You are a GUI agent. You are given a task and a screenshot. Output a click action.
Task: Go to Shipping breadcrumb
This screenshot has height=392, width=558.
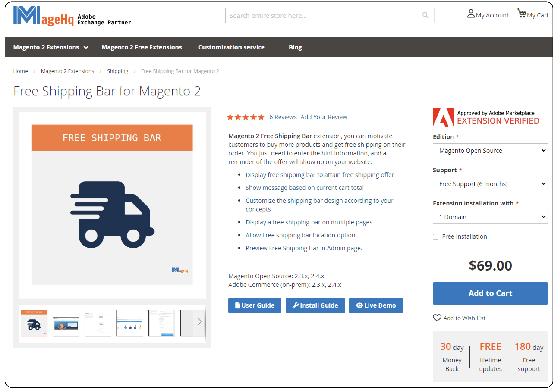[x=117, y=71]
